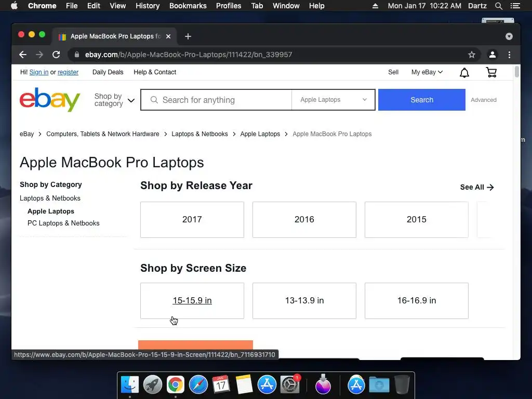The height and width of the screenshot is (399, 532).
Task: Open eBay notifications bell
Action: click(x=464, y=72)
